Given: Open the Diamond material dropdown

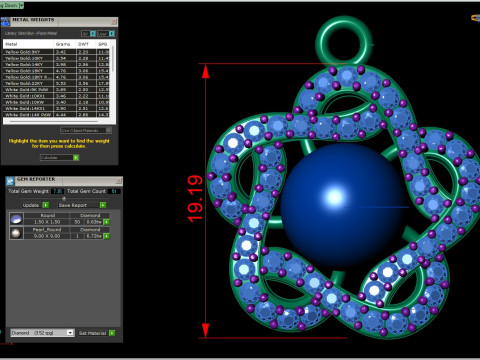Looking at the screenshot, I should (x=42, y=333).
